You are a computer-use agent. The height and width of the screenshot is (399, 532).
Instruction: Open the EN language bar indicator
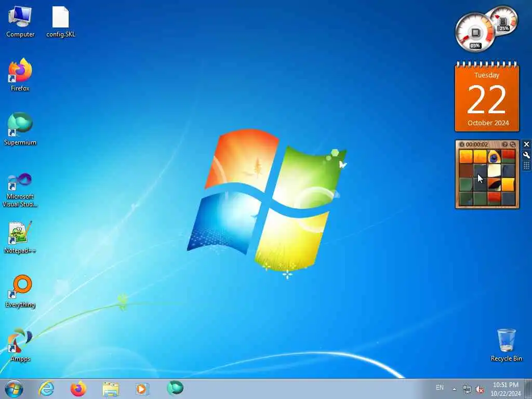pos(440,388)
